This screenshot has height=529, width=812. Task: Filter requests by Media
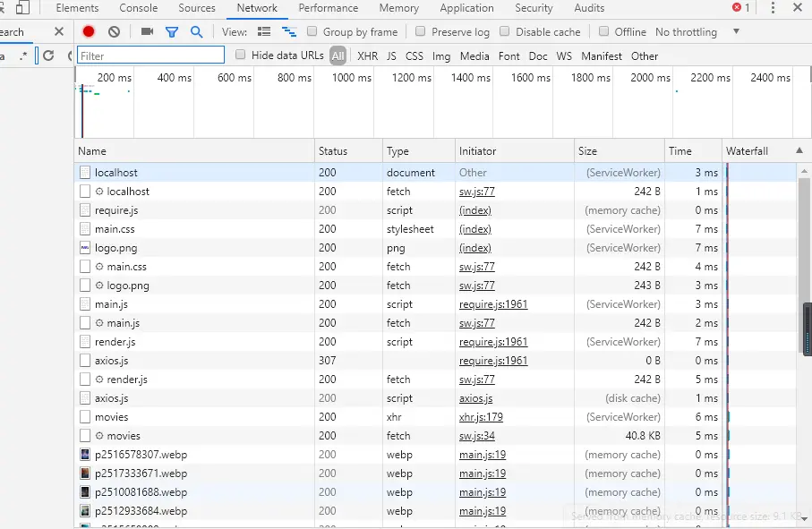[x=474, y=55]
